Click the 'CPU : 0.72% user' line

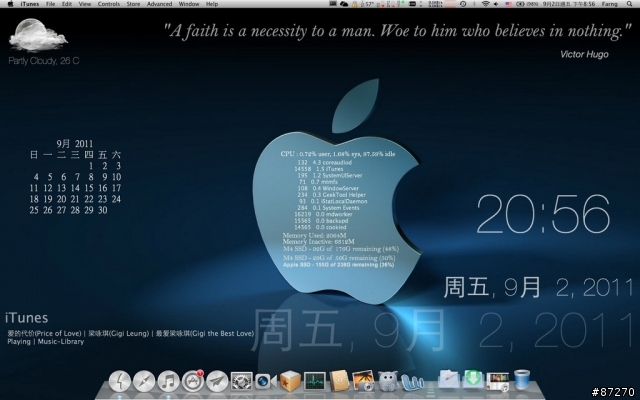pyautogui.click(x=338, y=154)
